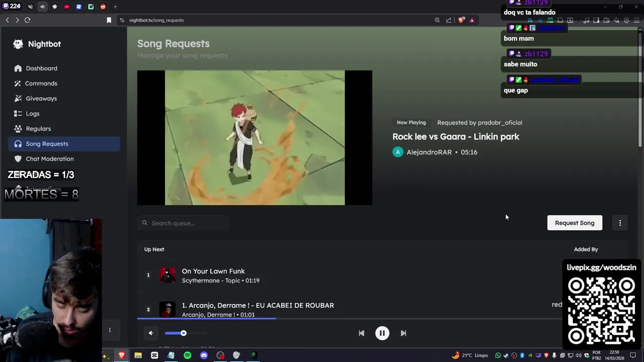644x362 pixels.
Task: Open Spotify from the taskbar
Action: (x=187, y=355)
